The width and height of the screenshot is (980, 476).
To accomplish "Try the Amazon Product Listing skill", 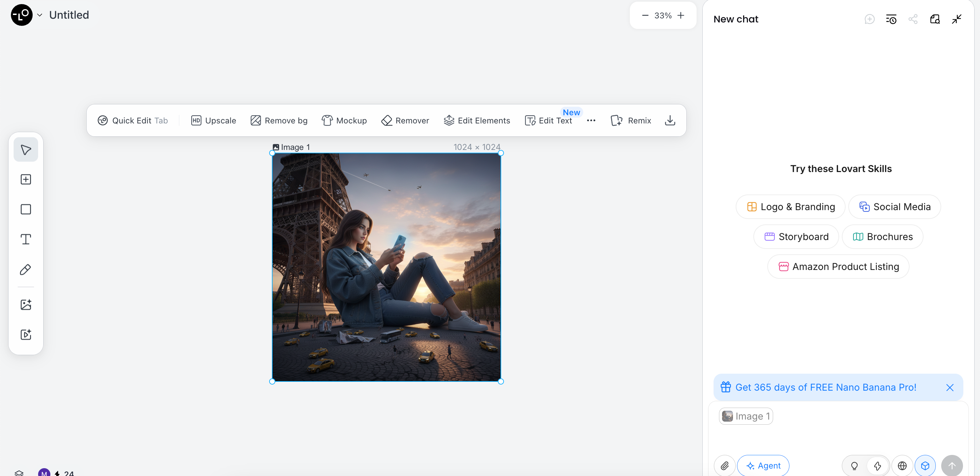I will pyautogui.click(x=838, y=266).
